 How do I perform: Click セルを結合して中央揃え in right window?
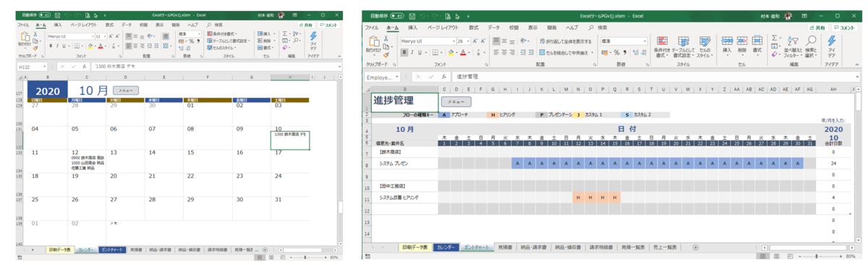[564, 51]
